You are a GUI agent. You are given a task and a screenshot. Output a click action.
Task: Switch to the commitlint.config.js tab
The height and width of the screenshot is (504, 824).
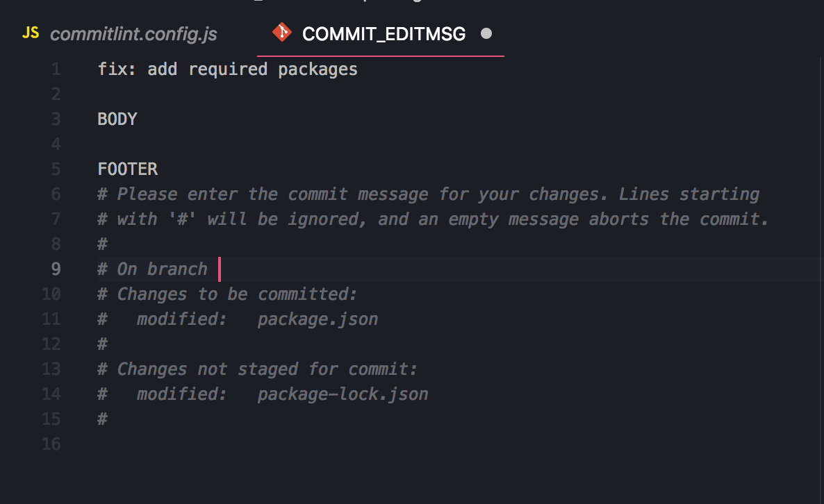tap(133, 33)
